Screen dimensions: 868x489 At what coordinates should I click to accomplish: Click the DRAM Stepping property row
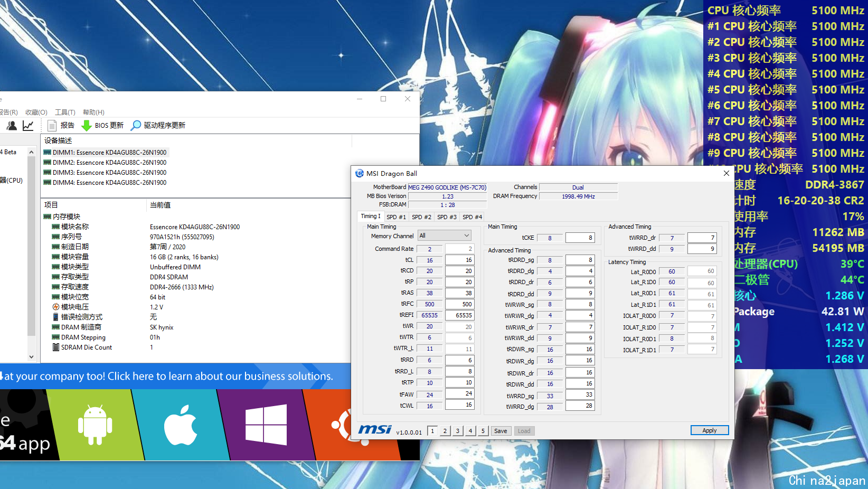pos(195,337)
